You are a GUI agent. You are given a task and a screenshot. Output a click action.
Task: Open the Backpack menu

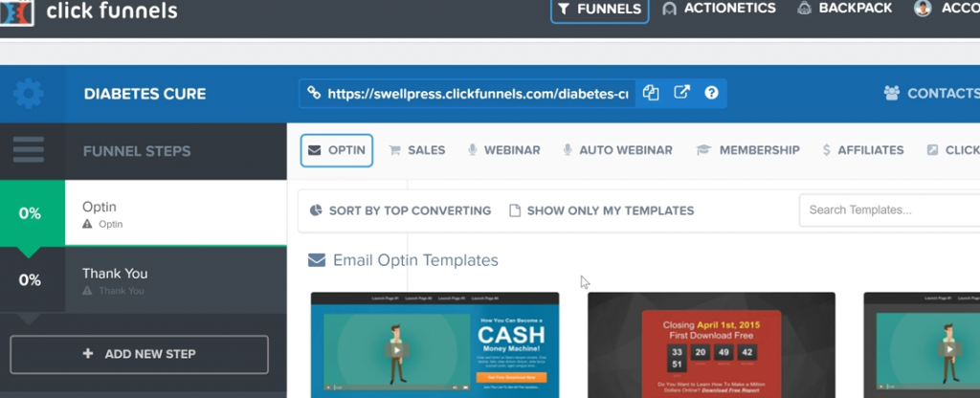pyautogui.click(x=845, y=9)
